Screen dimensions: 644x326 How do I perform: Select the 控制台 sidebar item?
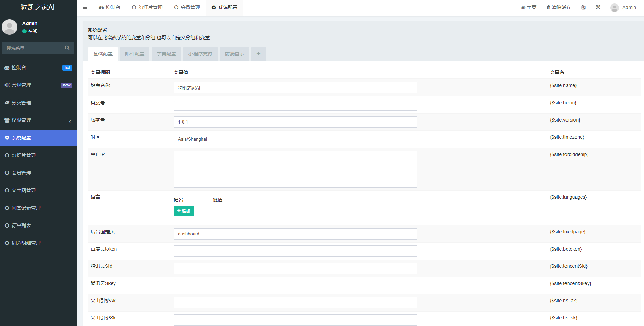39,67
